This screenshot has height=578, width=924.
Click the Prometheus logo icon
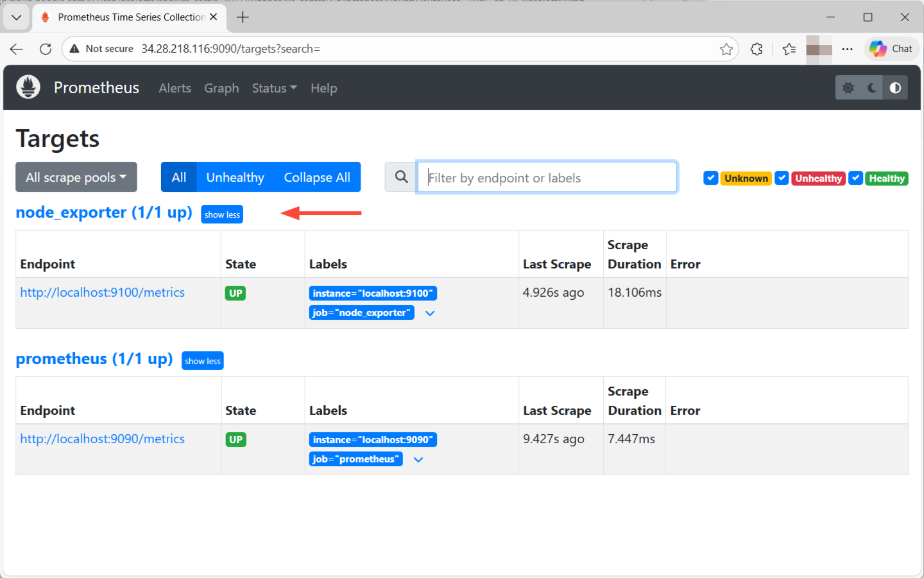click(x=28, y=87)
